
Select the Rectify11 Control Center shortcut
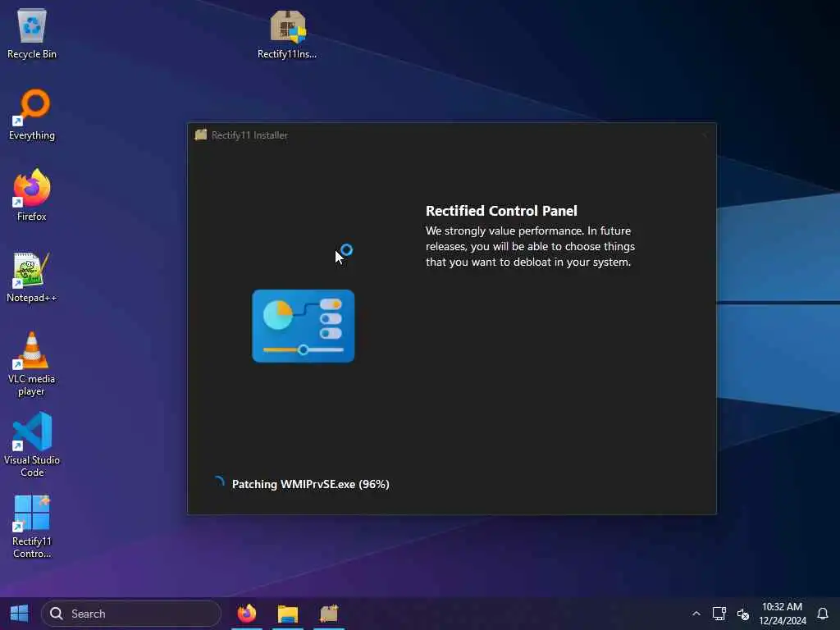[x=32, y=527]
